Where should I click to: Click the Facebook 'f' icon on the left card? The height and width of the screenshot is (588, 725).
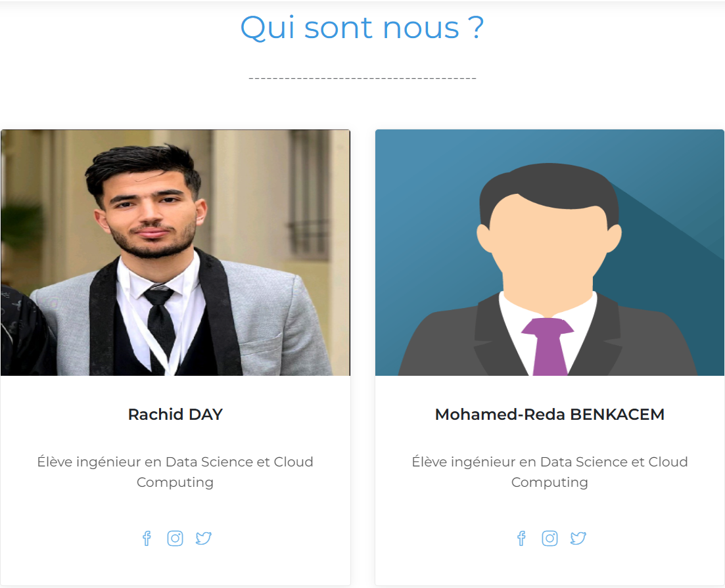[x=147, y=538]
